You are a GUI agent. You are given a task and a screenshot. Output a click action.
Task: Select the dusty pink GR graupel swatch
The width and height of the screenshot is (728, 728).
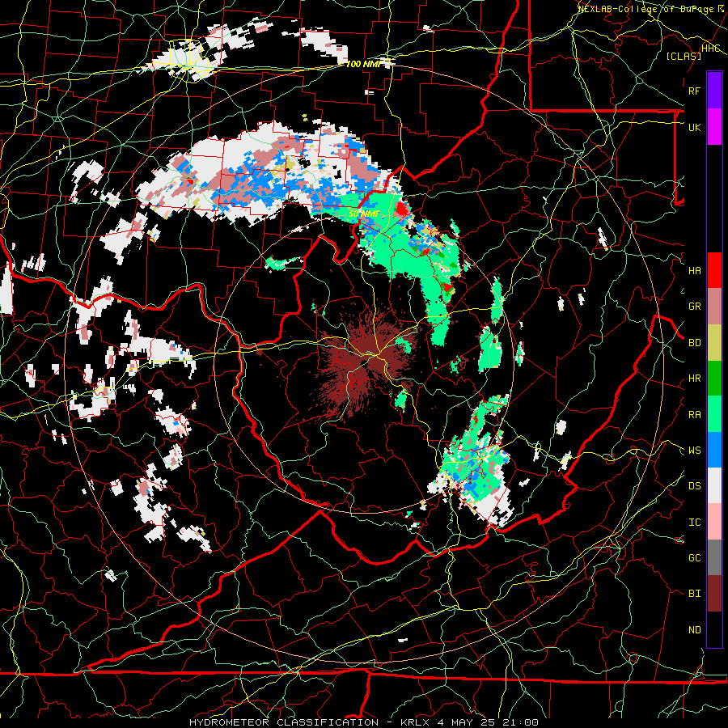tap(714, 307)
